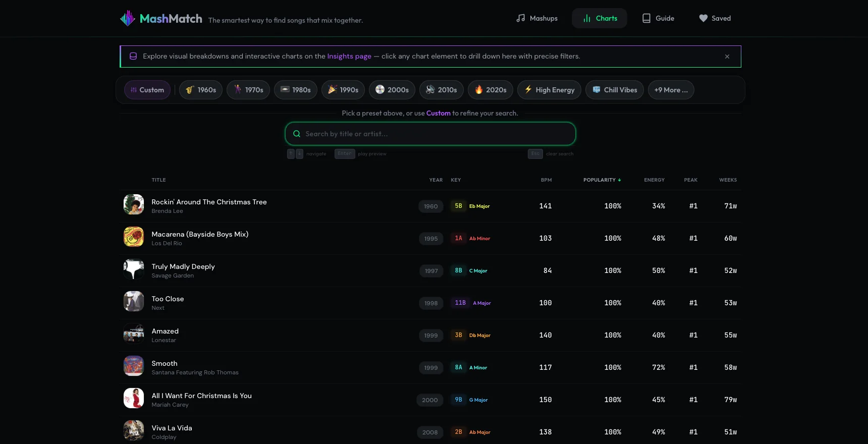Select the 2020s preset

(x=491, y=90)
